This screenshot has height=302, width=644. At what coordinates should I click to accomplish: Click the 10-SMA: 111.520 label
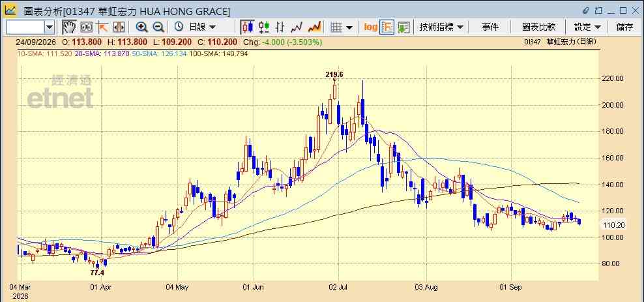(x=45, y=53)
